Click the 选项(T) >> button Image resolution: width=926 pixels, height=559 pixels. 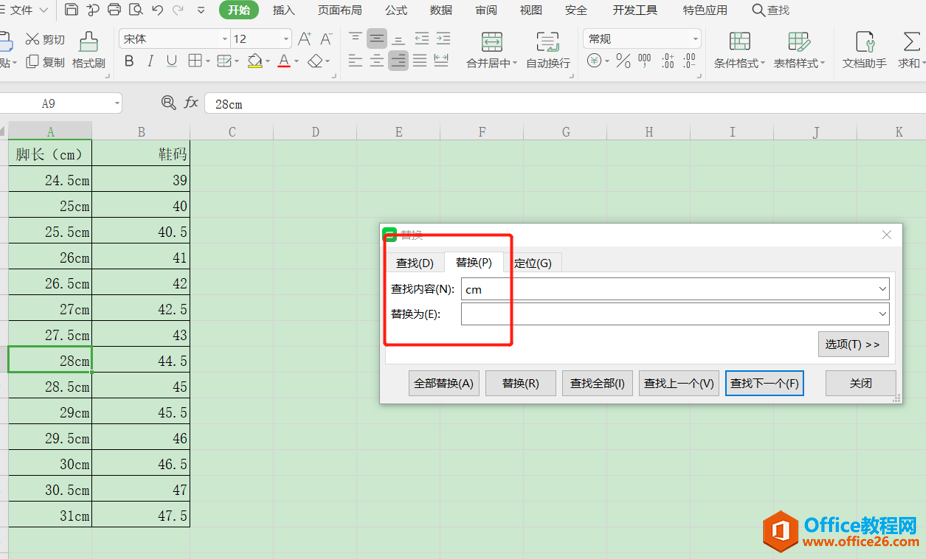pyautogui.click(x=853, y=344)
